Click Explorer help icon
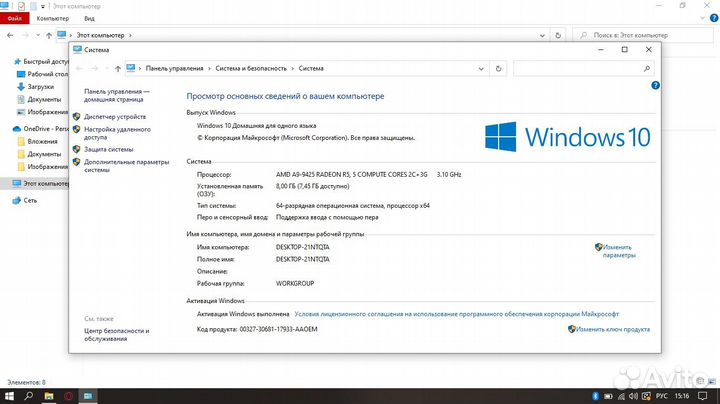Viewport: 720px width, 404px height. click(x=714, y=18)
